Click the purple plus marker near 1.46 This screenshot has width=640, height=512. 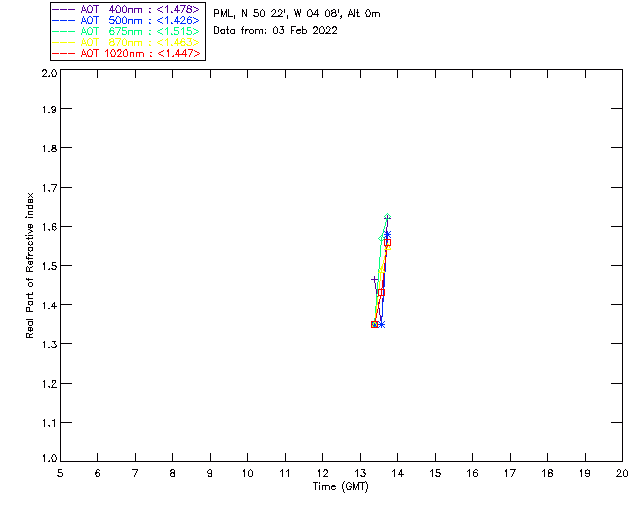[374, 280]
